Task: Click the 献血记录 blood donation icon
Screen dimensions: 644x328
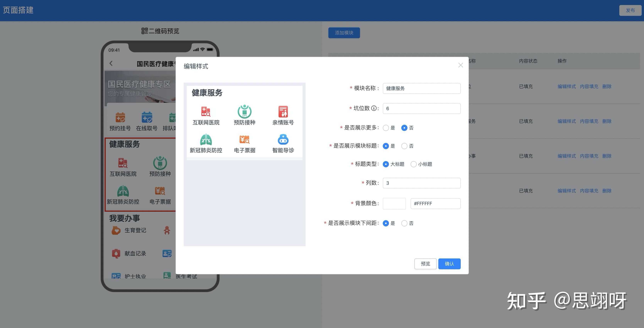Action: tap(116, 253)
